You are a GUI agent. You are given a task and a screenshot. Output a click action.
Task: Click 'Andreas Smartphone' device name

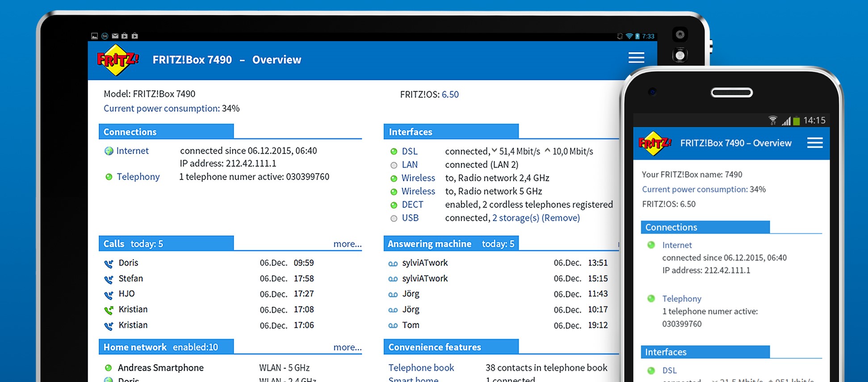(x=161, y=368)
